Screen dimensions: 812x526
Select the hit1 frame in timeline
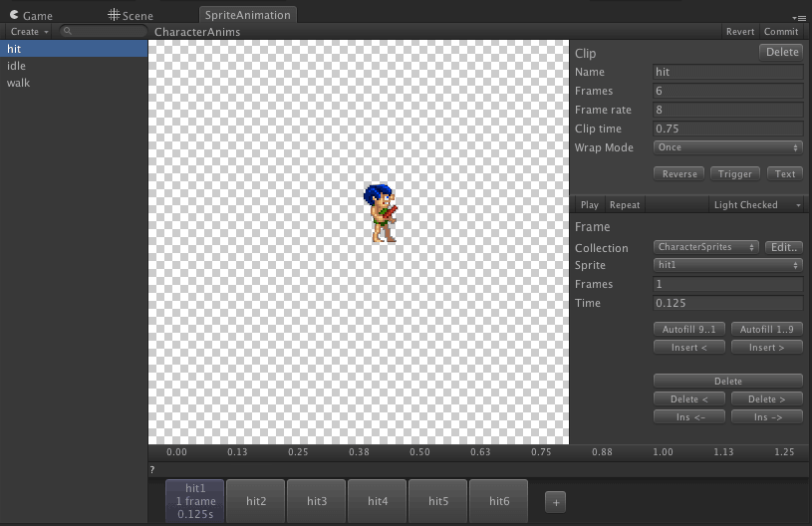tap(195, 501)
